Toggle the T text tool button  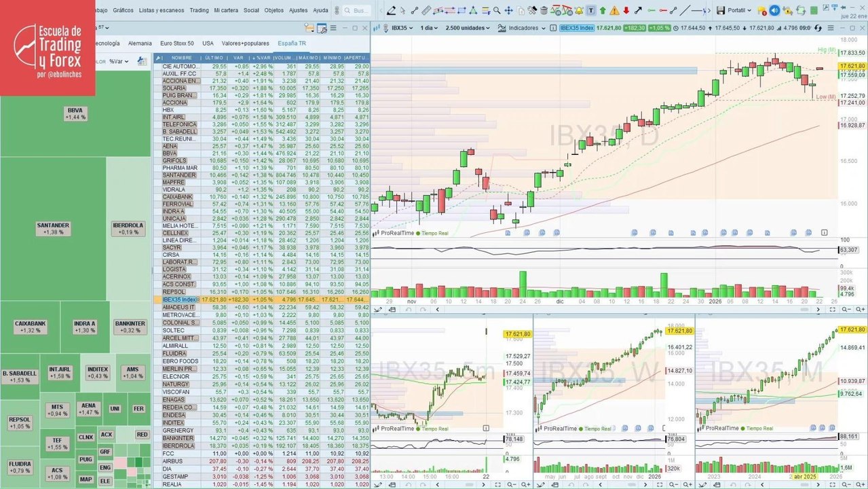(590, 10)
